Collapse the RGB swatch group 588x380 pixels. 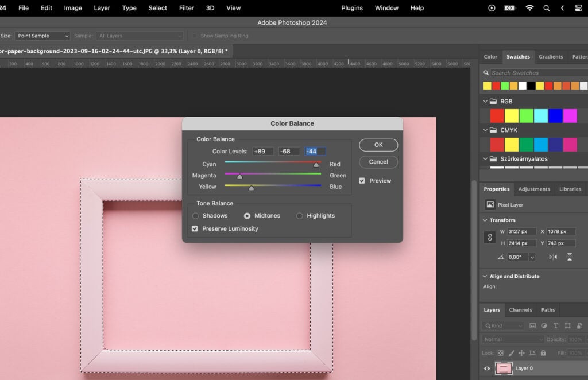pos(485,101)
